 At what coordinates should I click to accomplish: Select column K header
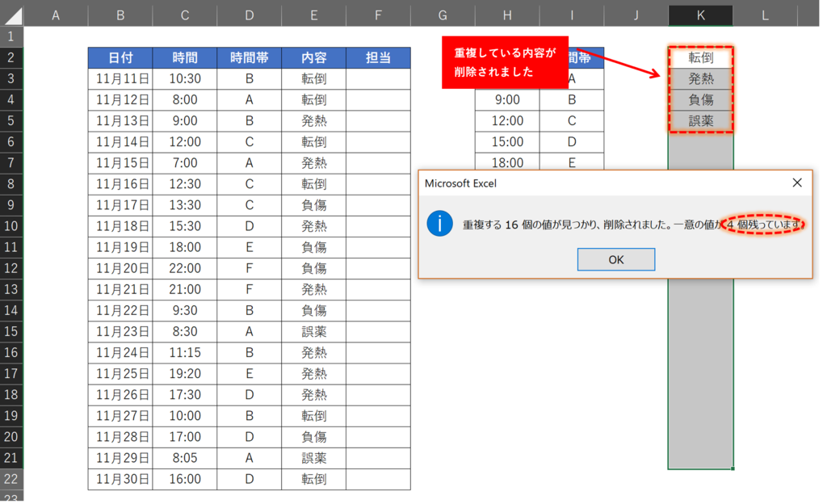coord(700,15)
